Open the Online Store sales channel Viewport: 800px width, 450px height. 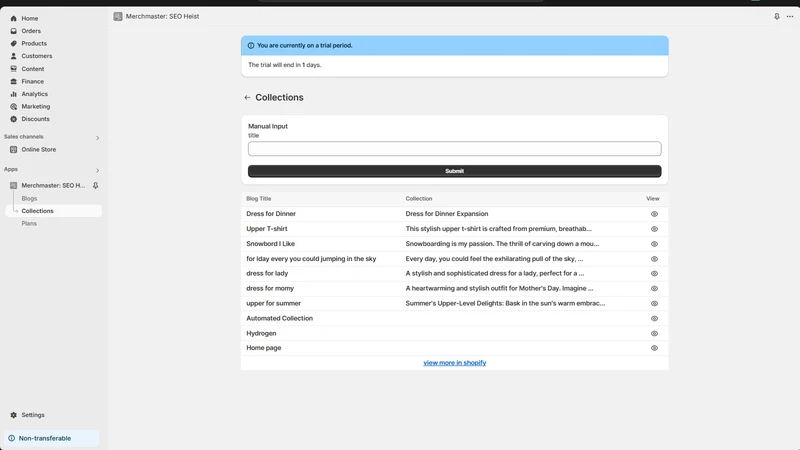coord(39,149)
